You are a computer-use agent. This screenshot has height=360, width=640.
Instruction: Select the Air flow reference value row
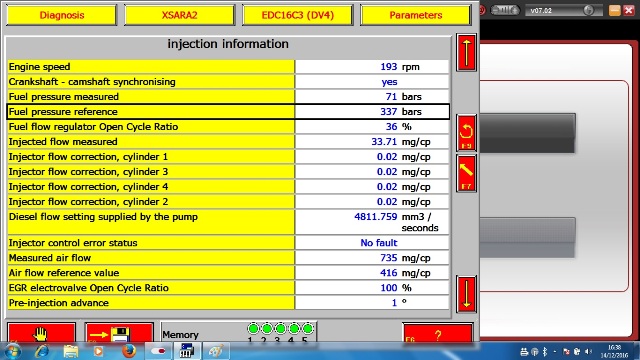coord(229,273)
